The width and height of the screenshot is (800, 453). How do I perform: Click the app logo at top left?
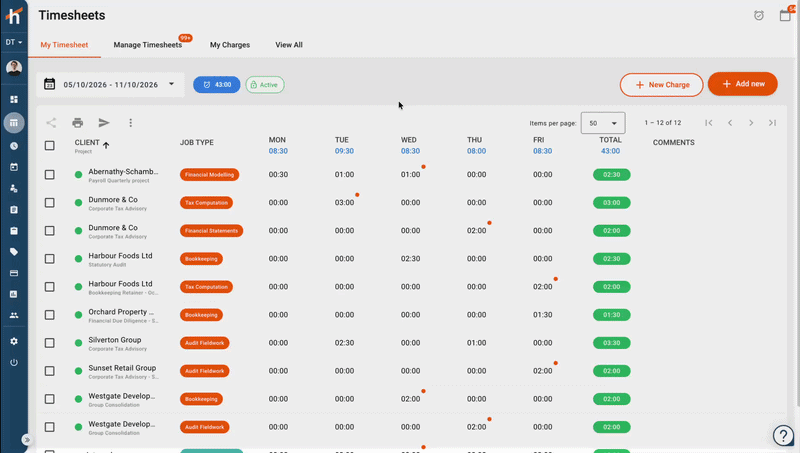click(x=14, y=16)
